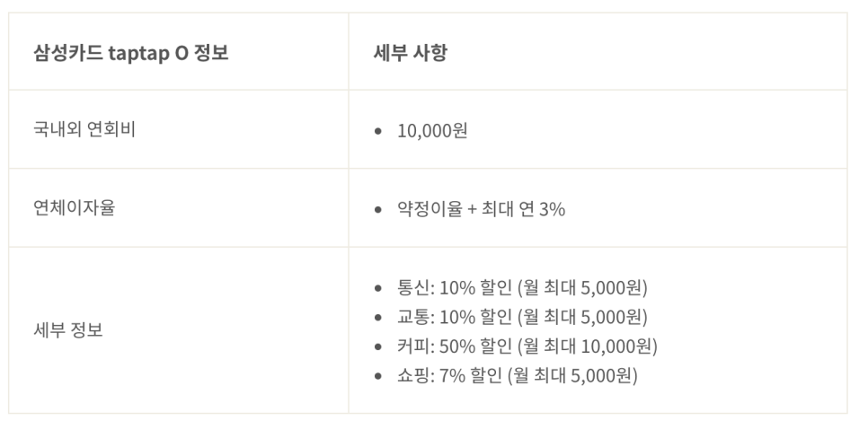Click the bullet before '약정이율'
Viewport: 868px width, 438px height.
point(378,210)
